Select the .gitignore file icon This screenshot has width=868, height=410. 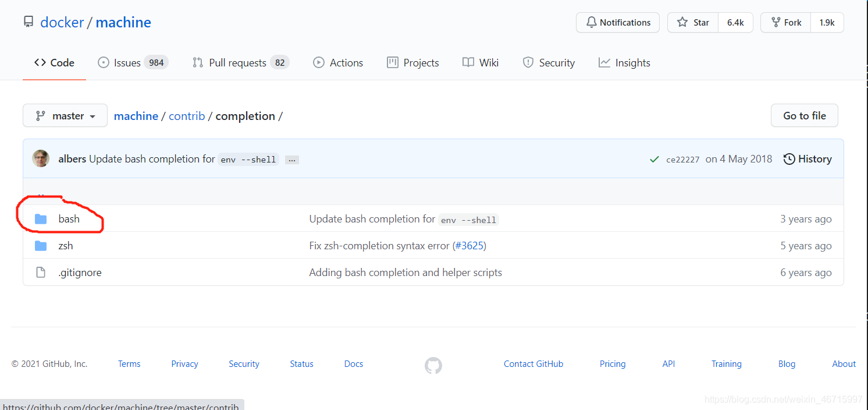tap(41, 272)
